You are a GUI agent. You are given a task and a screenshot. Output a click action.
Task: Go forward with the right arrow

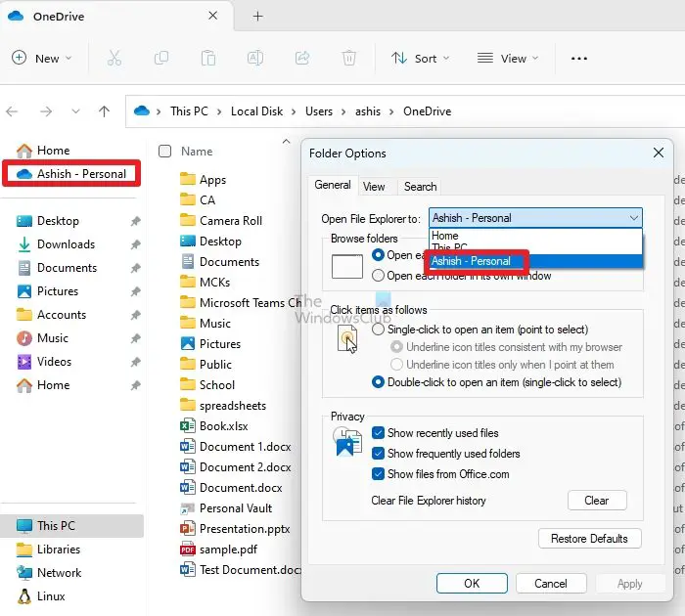click(x=45, y=111)
